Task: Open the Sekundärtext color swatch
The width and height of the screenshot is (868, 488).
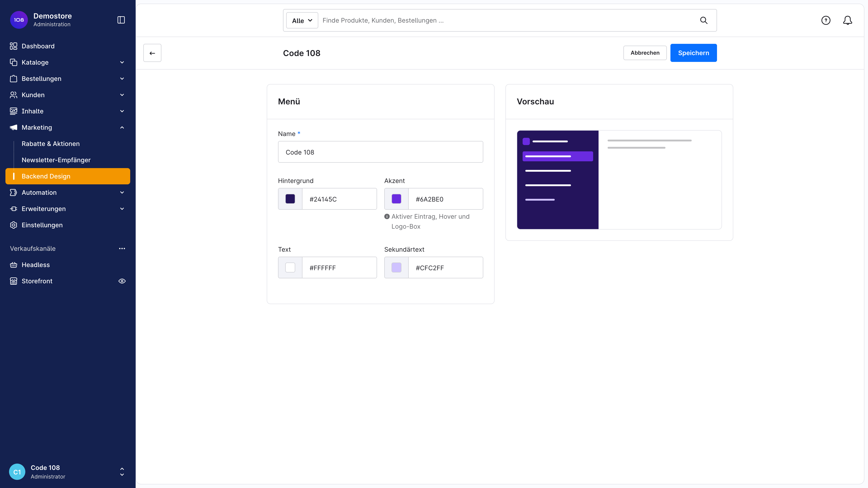Action: (x=396, y=267)
